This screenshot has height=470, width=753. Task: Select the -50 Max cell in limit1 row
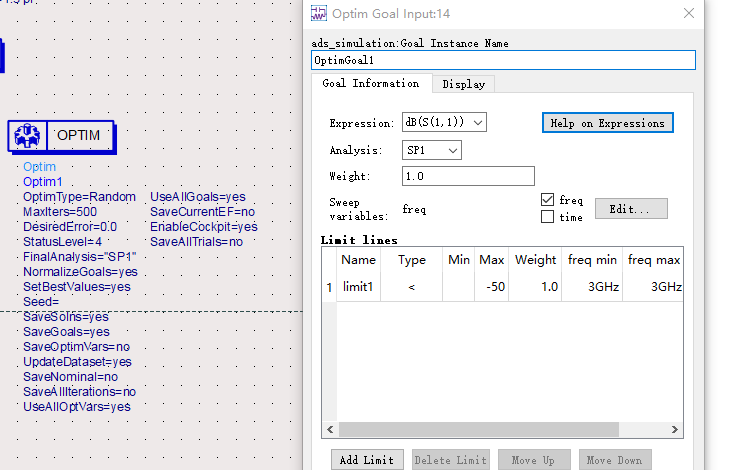click(490, 287)
